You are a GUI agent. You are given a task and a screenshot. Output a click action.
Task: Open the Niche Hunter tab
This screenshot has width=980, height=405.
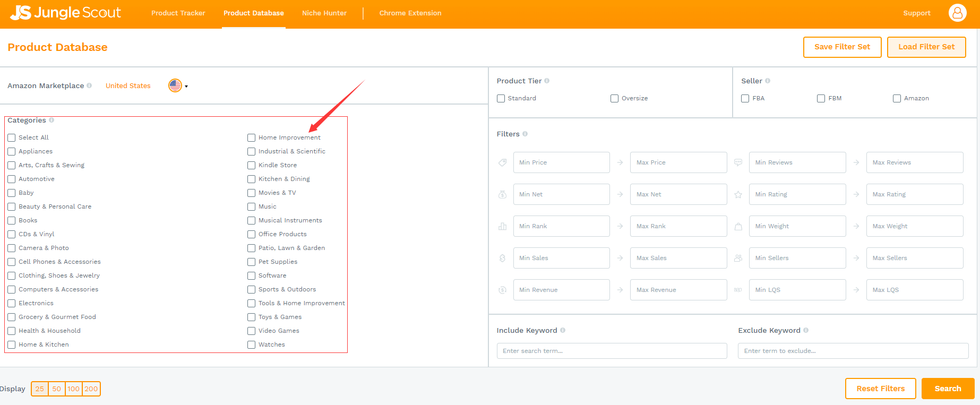pyautogui.click(x=324, y=13)
